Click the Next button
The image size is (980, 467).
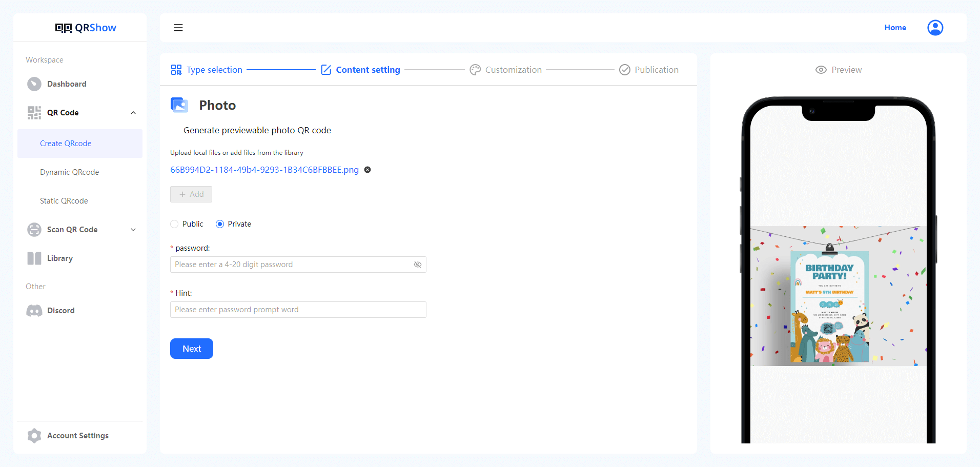tap(192, 349)
